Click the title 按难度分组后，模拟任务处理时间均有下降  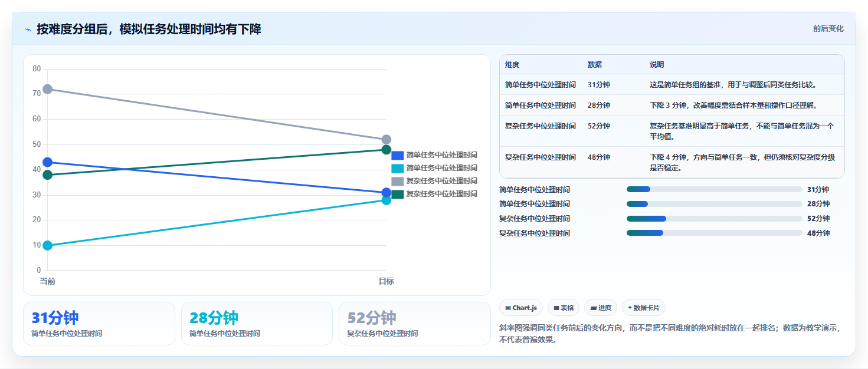149,29
